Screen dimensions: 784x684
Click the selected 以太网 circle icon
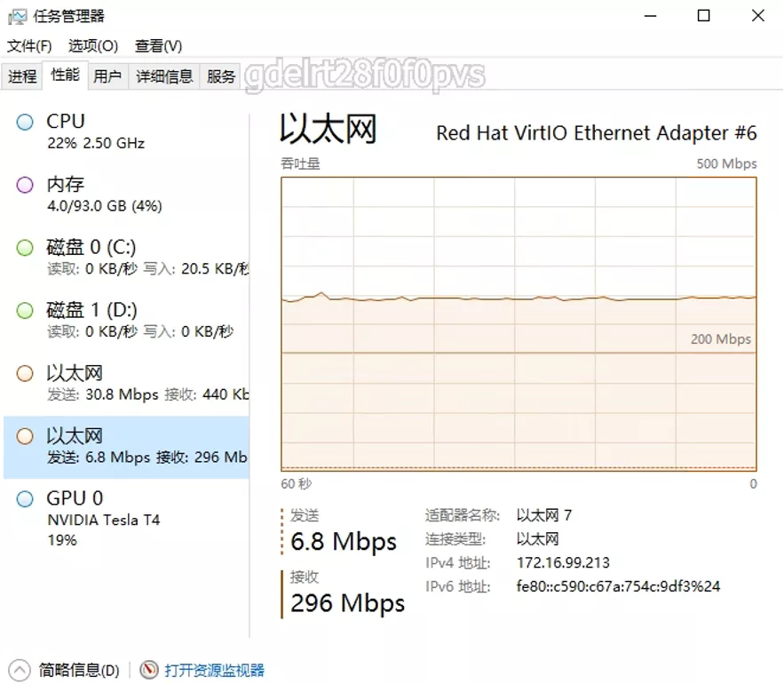pos(25,436)
